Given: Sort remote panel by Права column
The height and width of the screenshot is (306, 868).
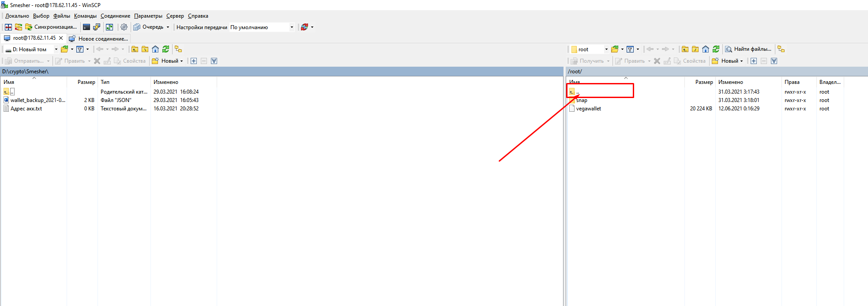Looking at the screenshot, I should (799, 82).
